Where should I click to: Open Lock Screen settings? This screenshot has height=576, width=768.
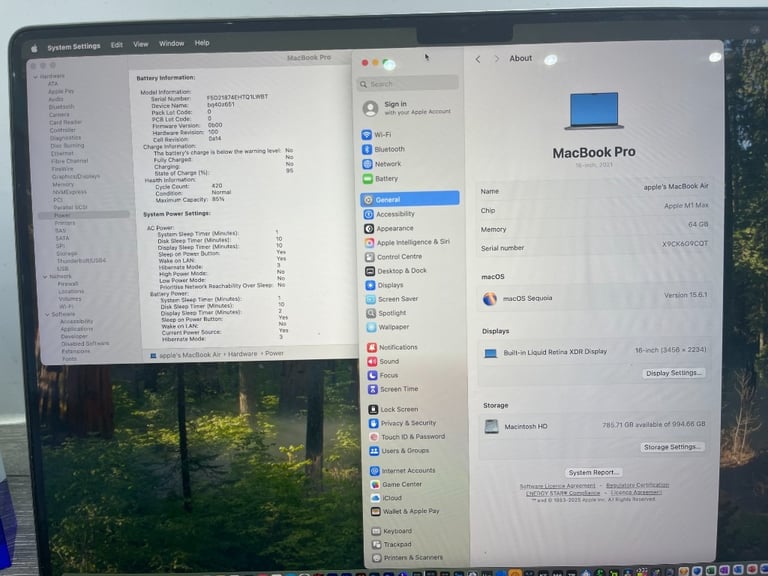click(x=393, y=409)
